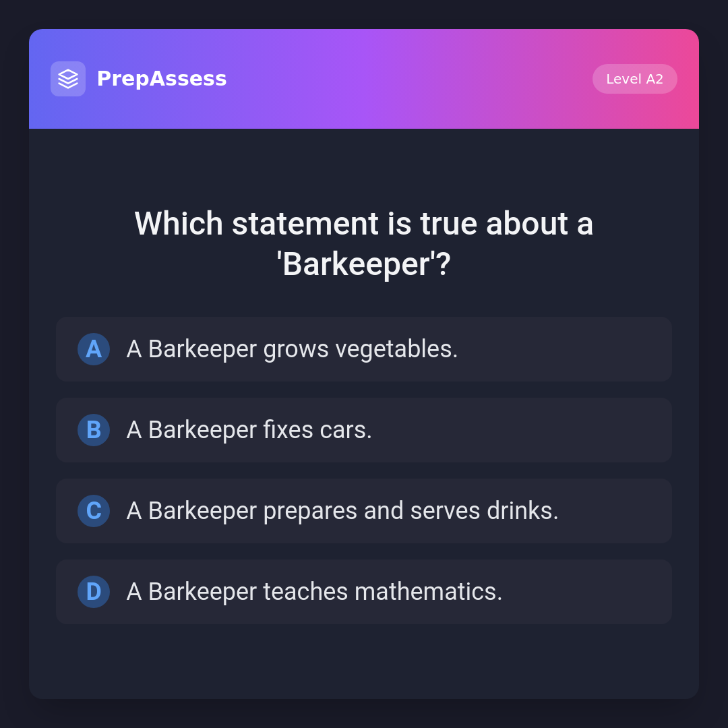Viewport: 728px width, 728px height.
Task: Click the word 'mathematics' in option D
Action: tap(427, 592)
